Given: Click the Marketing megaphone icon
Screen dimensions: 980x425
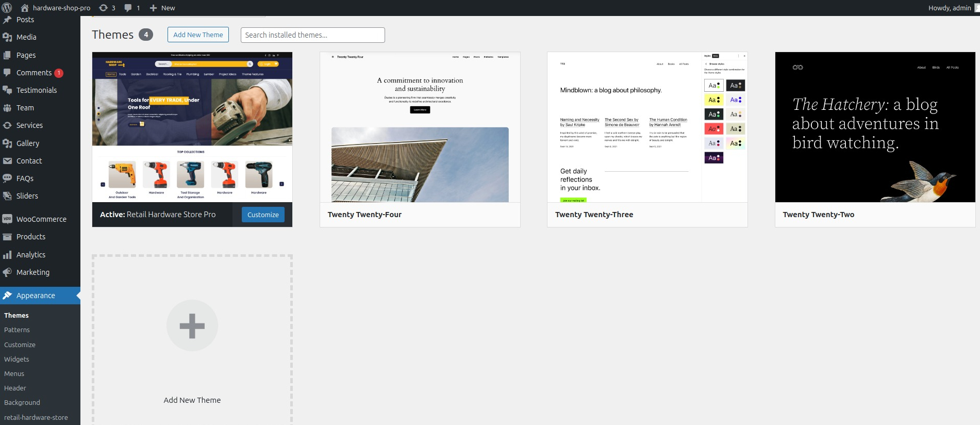Looking at the screenshot, I should (x=7, y=272).
